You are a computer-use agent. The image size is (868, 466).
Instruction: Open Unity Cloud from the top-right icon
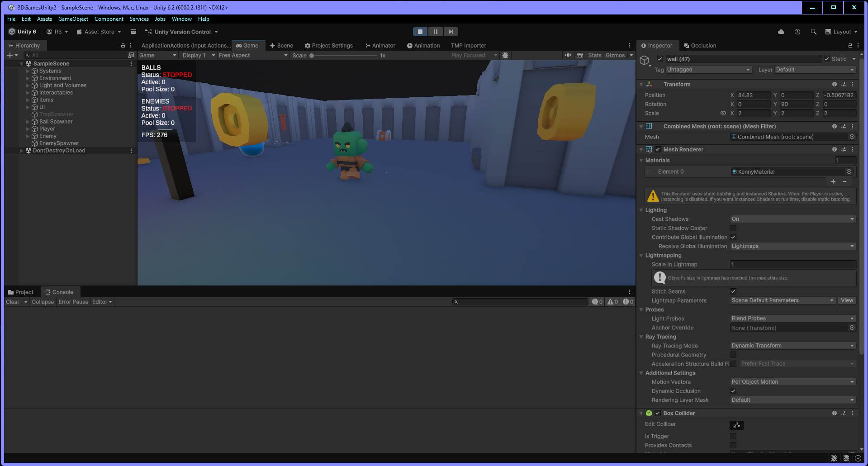(x=781, y=32)
